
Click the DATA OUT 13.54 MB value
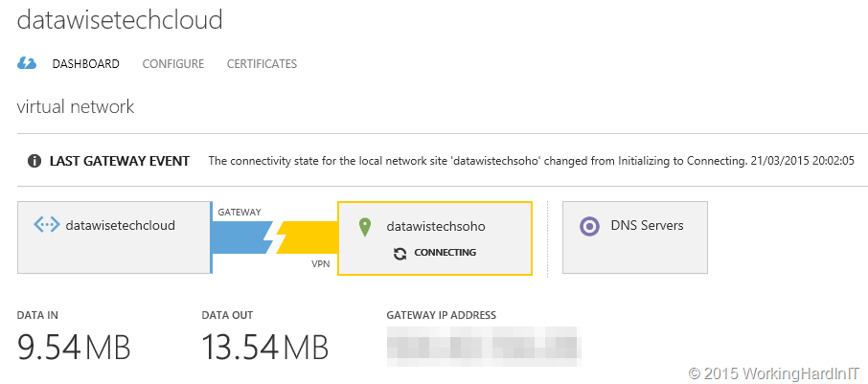click(x=265, y=348)
